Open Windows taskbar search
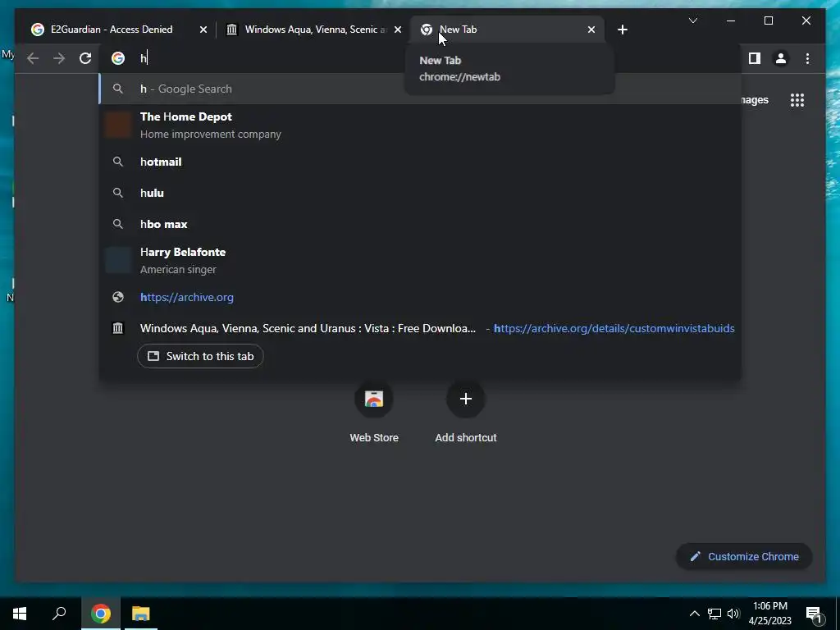The image size is (840, 630). [59, 614]
